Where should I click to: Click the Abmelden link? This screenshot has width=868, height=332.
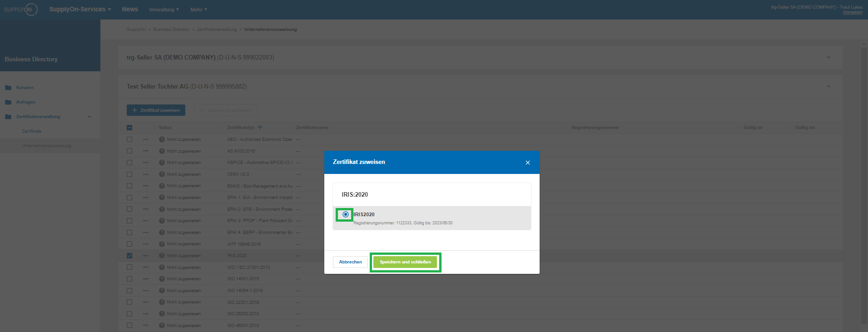[x=853, y=12]
